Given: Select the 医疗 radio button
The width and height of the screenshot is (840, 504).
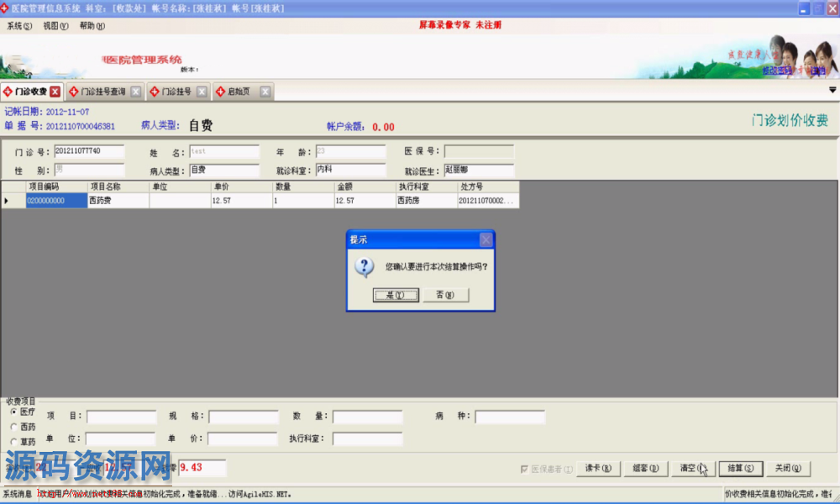Looking at the screenshot, I should (x=13, y=412).
